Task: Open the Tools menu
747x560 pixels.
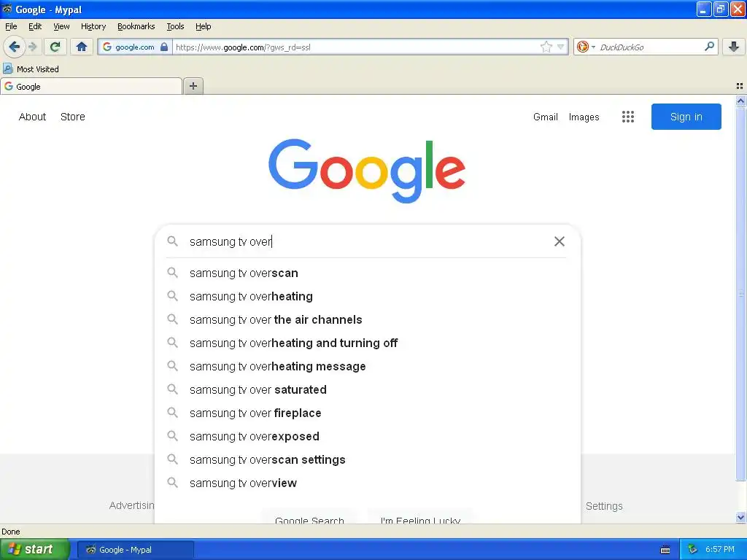Action: tap(175, 26)
